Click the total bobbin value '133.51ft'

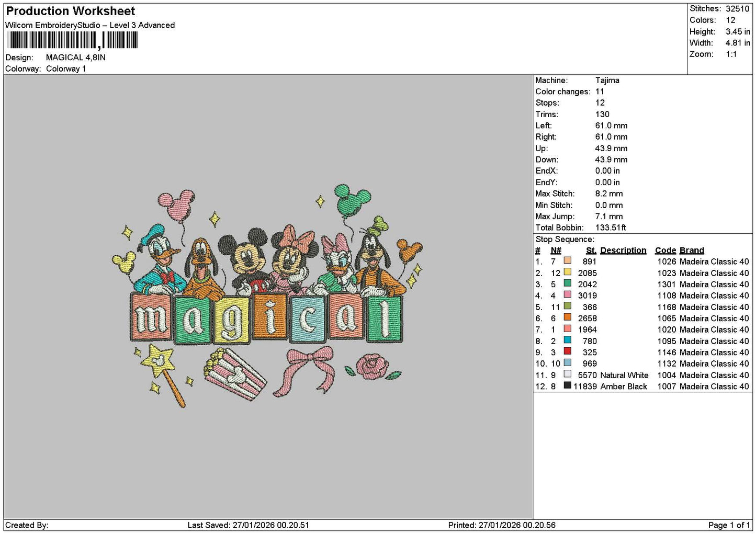coord(611,228)
